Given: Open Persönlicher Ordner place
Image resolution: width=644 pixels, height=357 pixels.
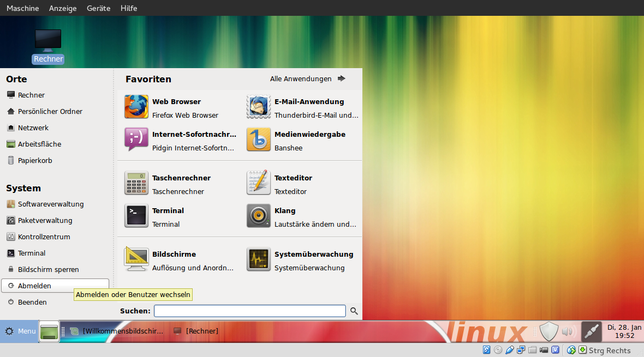Looking at the screenshot, I should click(56, 111).
